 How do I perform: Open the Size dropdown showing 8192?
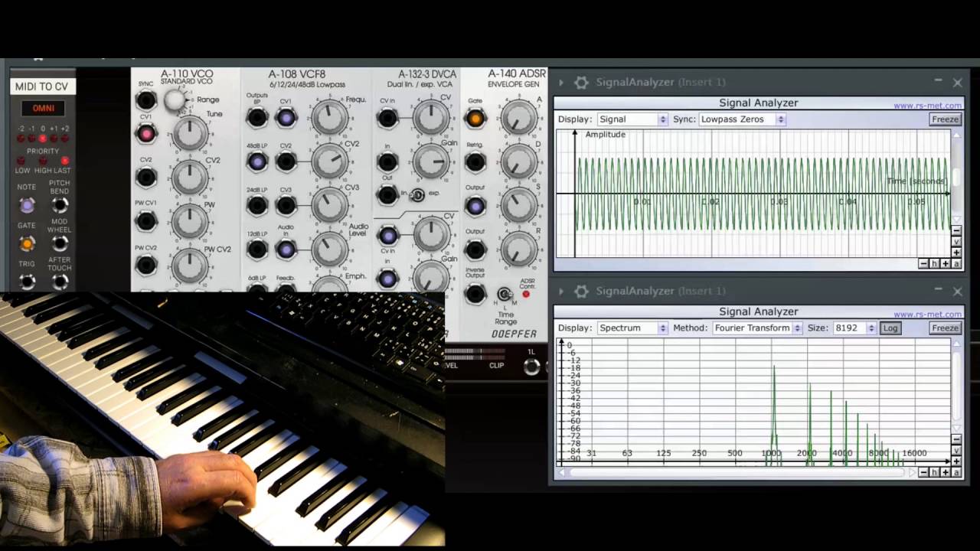click(x=854, y=328)
